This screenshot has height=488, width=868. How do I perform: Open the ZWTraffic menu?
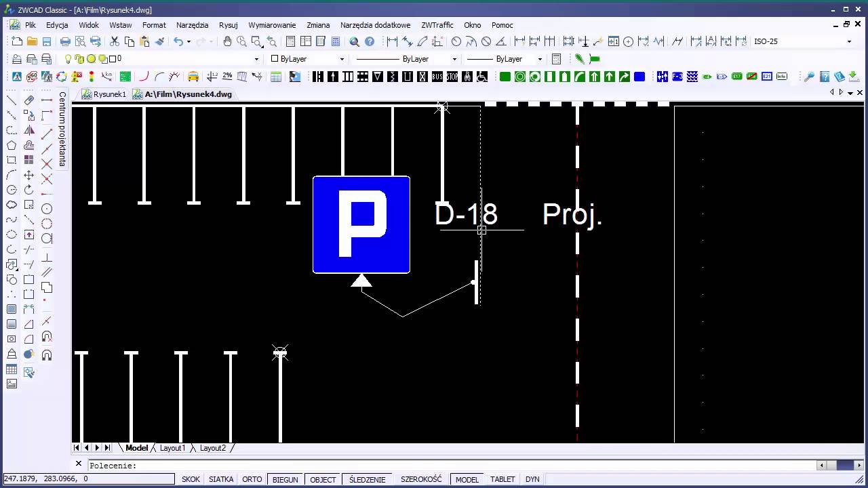pos(437,25)
